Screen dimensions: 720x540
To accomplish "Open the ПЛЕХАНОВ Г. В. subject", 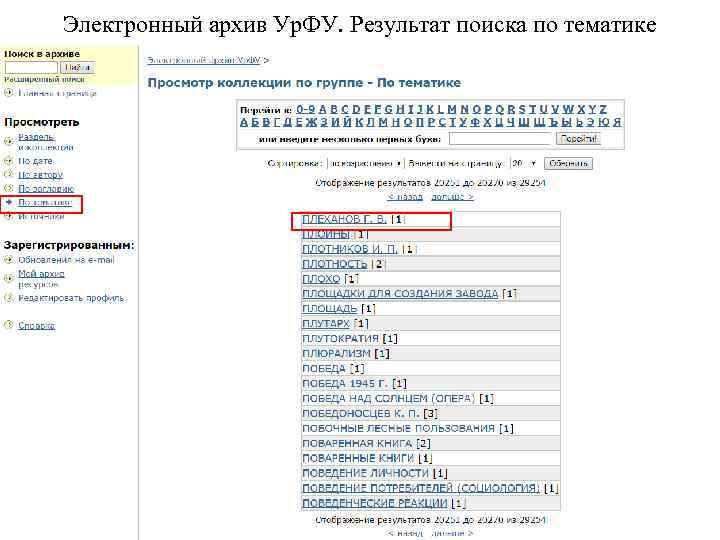I will tap(344, 219).
